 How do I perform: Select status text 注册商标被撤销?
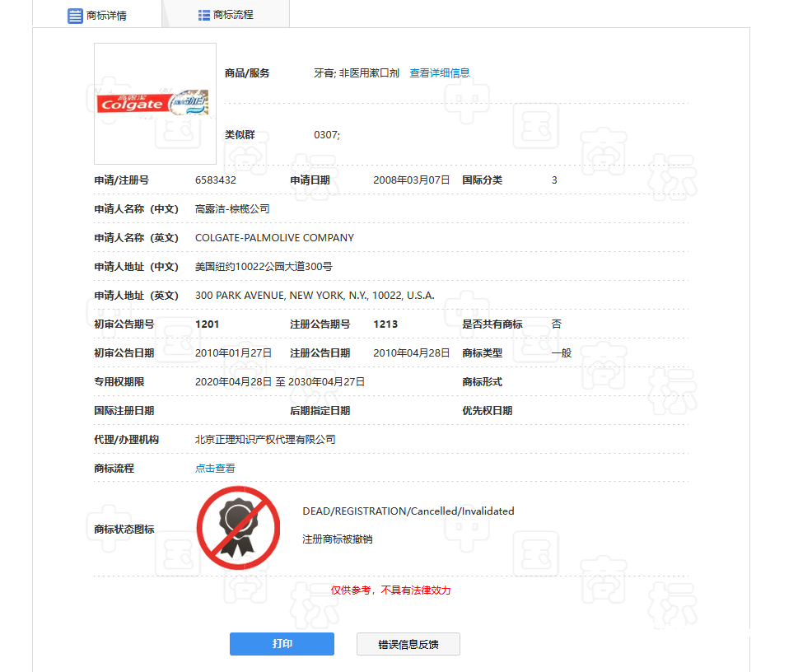point(337,539)
